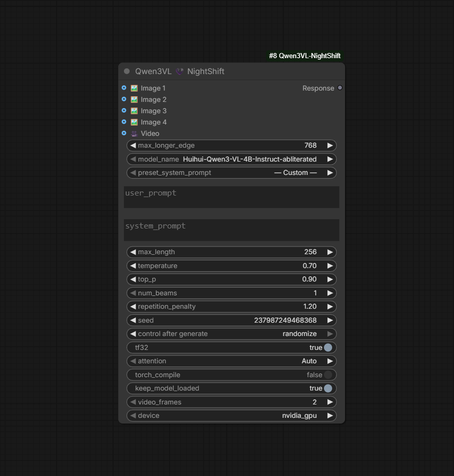The height and width of the screenshot is (476, 454).
Task: Click the top_p value 0.90
Action: point(309,279)
